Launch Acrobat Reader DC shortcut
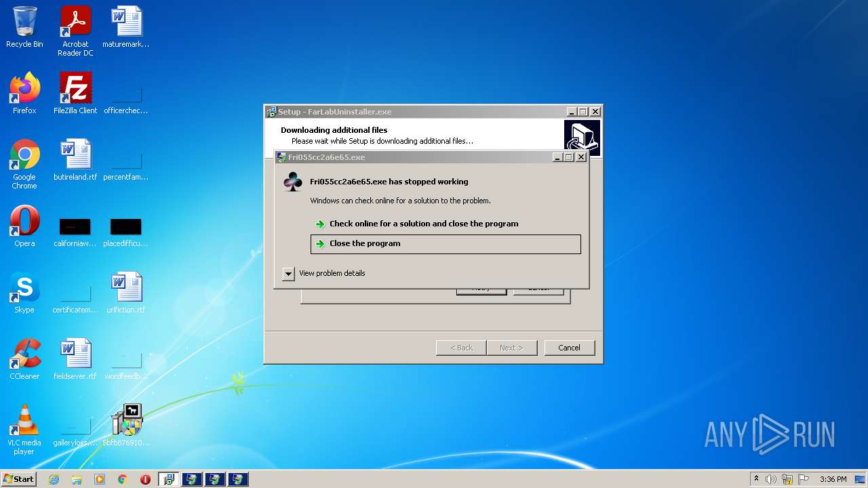868x488 pixels. [75, 31]
